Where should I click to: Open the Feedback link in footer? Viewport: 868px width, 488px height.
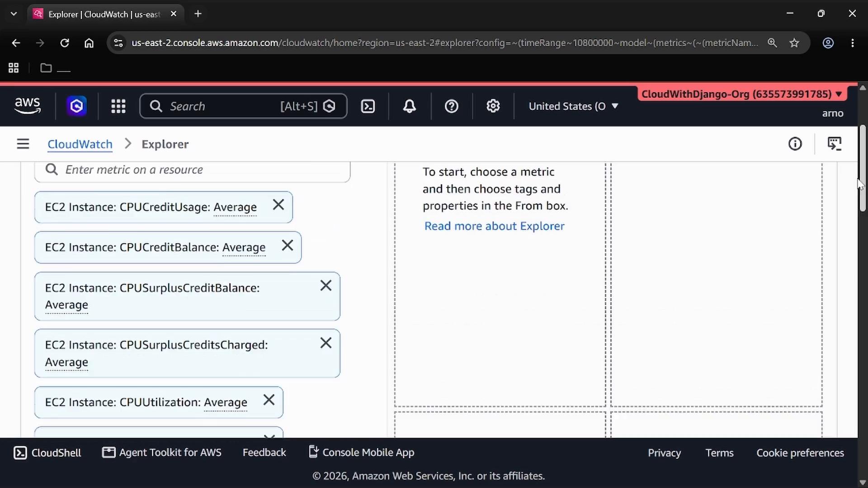click(x=264, y=453)
